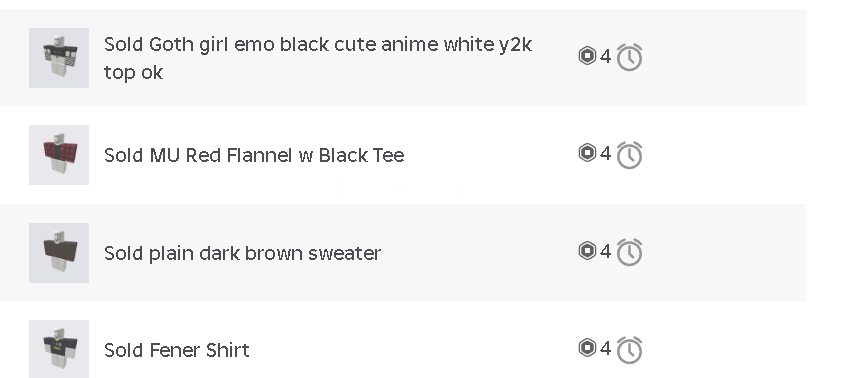This screenshot has width=860, height=378.
Task: Click the amount 4 in Goth girl row
Action: 605,56
